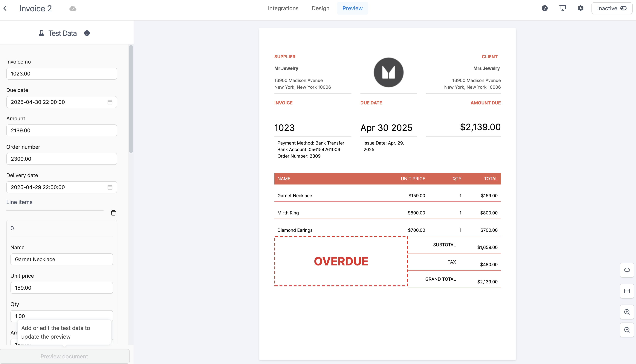Viewport: 636px width, 364px height.
Task: Click the test data panel scrollbar
Action: [131, 99]
